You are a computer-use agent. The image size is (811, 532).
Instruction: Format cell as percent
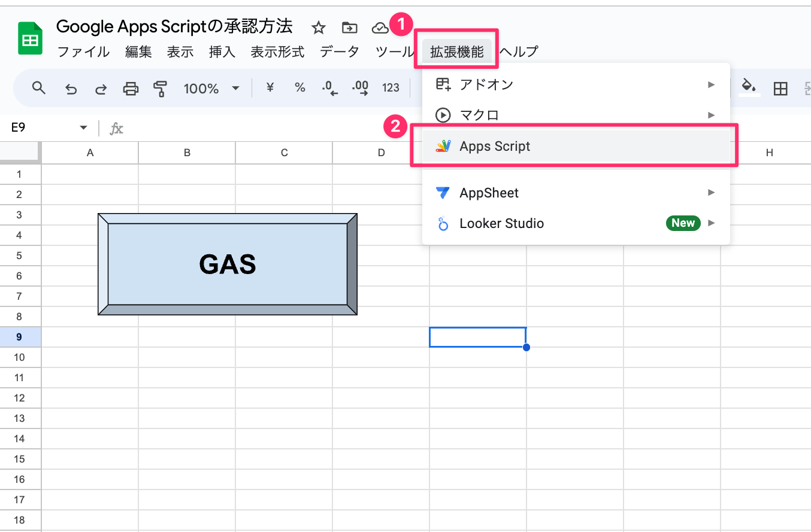tap(299, 88)
